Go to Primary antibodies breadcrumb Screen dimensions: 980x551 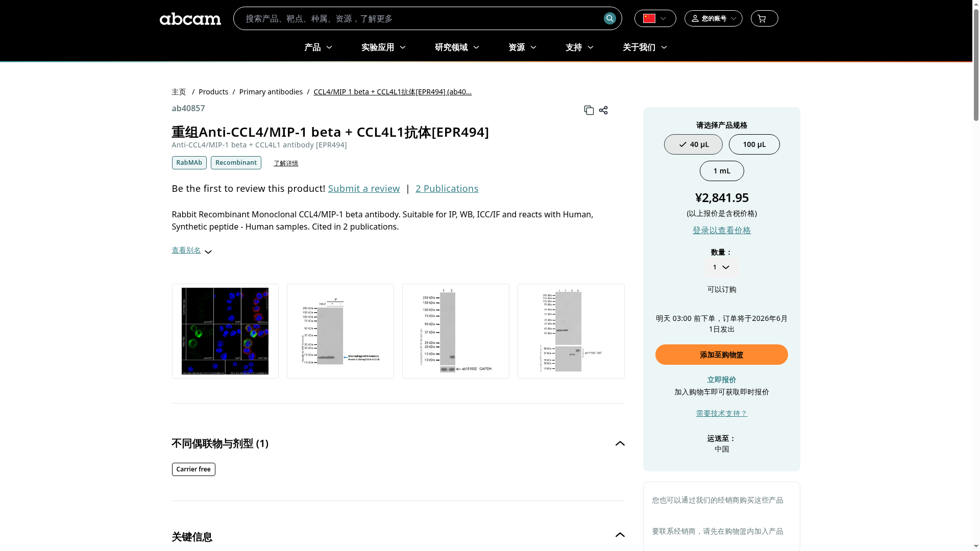271,92
